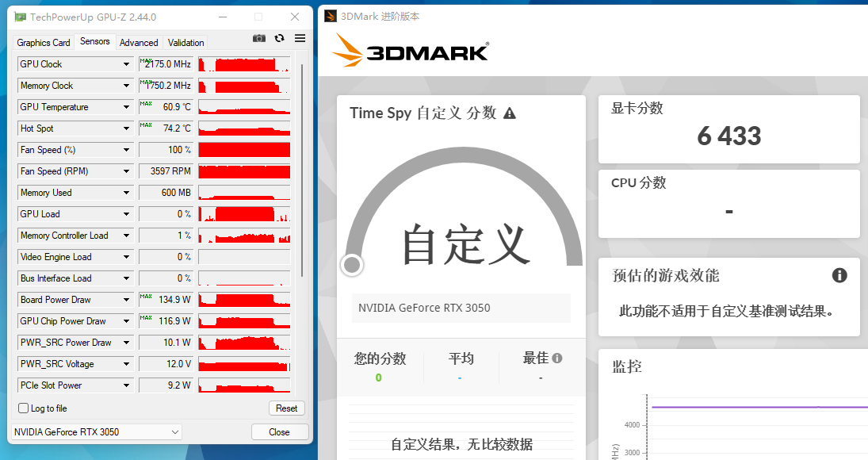
Task: Click the Close button in GPU-Z
Action: pyautogui.click(x=279, y=432)
